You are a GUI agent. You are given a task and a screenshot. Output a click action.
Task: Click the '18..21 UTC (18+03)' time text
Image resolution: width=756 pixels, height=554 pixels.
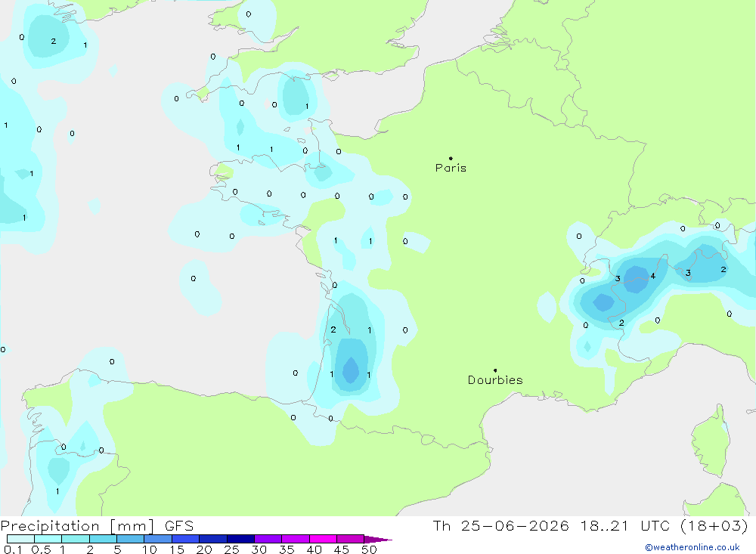tap(665, 525)
